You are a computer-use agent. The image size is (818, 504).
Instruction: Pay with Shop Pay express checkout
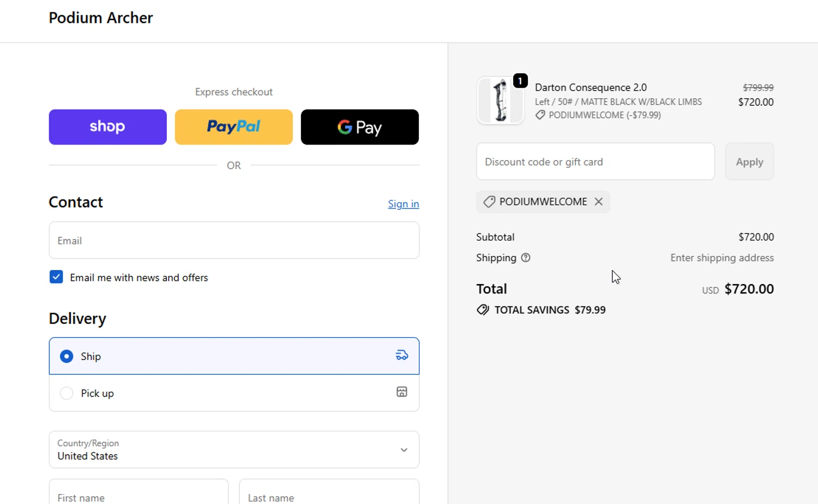point(107,127)
